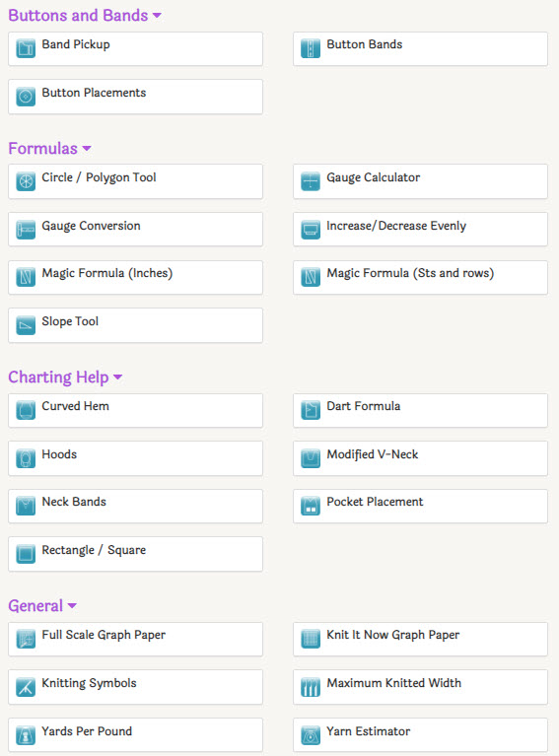The image size is (559, 756).
Task: Collapse the Buttons and Bands section arrow
Action: [x=157, y=16]
